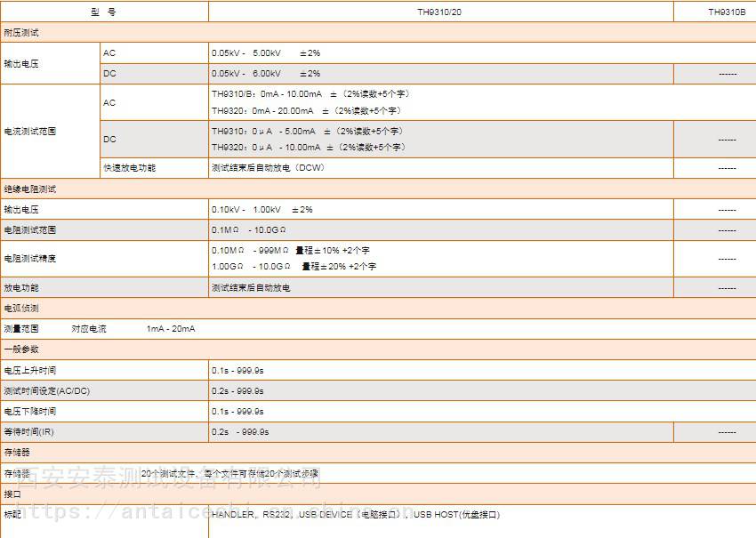Select the value '0.1MΩ - 10.0GΩ'
This screenshot has height=538, width=756.
pyautogui.click(x=249, y=230)
